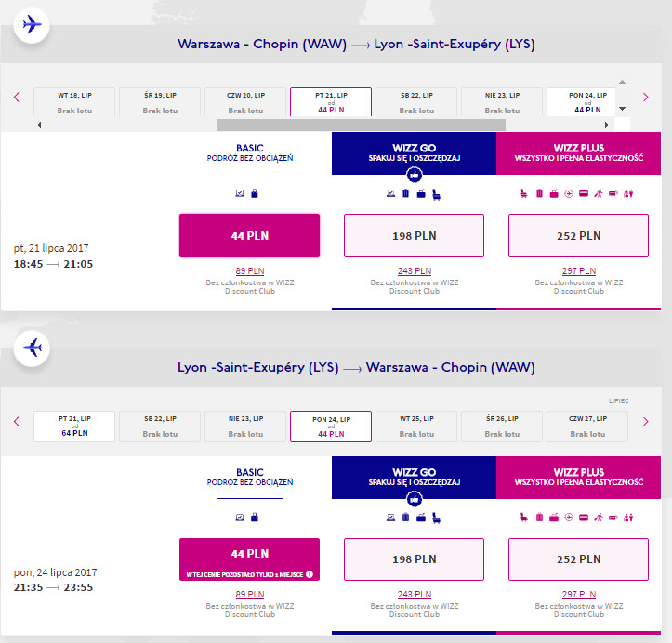This screenshot has height=643, width=672.
Task: Click the outbound flight airplane icon
Action: point(32,24)
